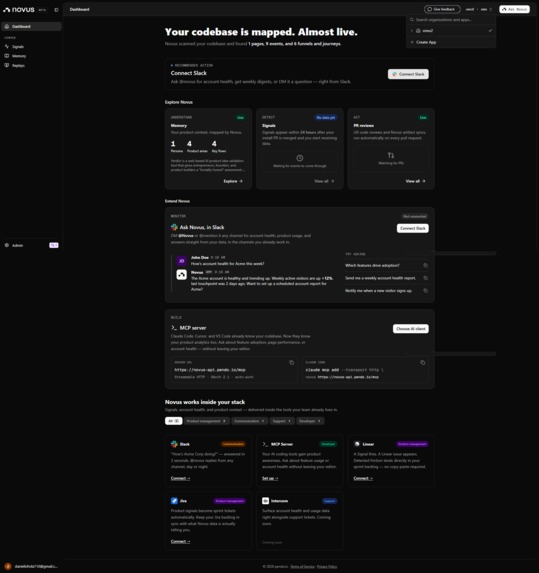Screen dimensions: 539x573
Task: Click the Memory icon in the sidebar
Action: pos(7,56)
